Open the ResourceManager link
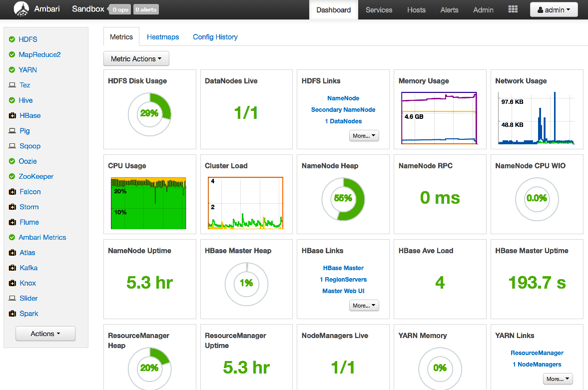 click(537, 353)
